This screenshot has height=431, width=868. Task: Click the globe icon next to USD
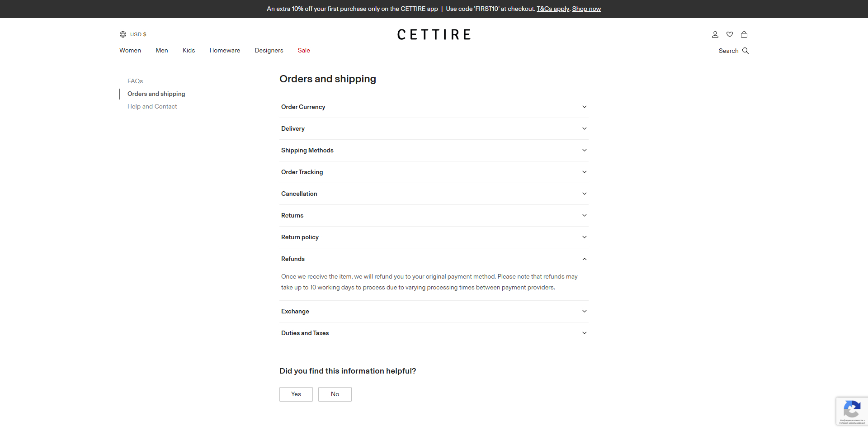pos(123,34)
